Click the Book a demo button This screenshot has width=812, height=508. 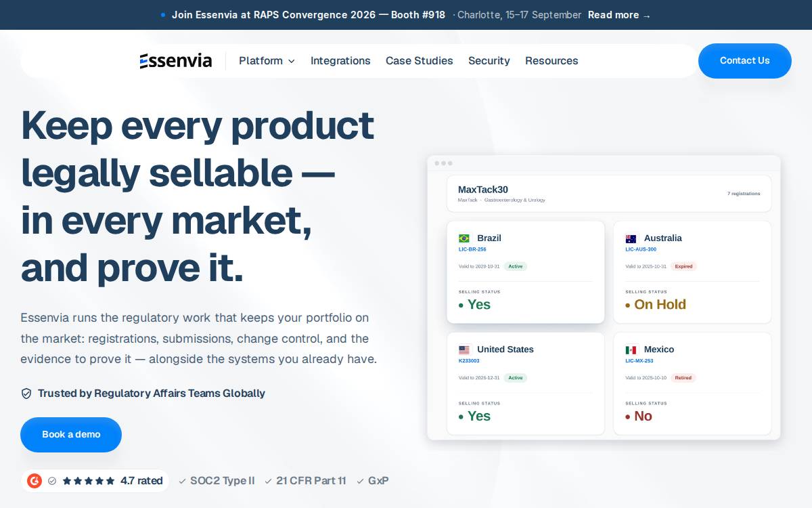point(71,435)
